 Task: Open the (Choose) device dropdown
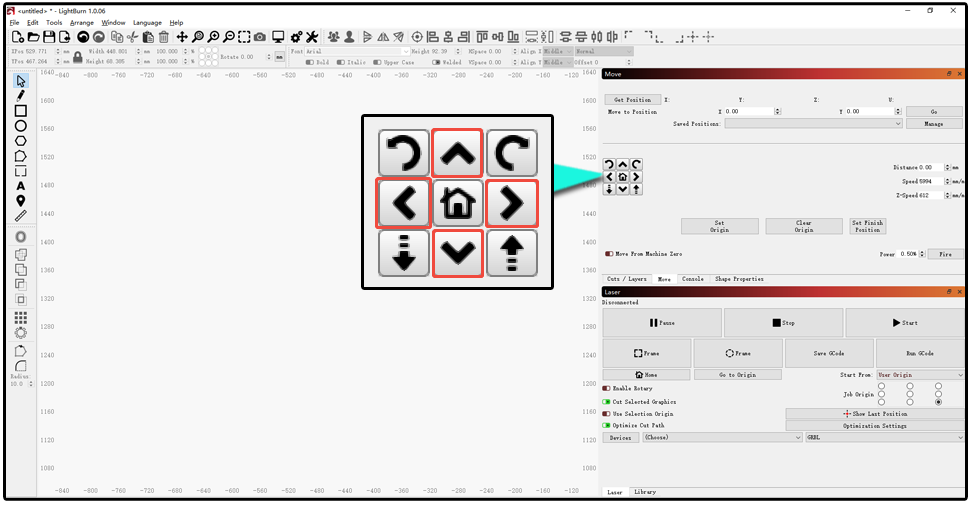pyautogui.click(x=722, y=437)
